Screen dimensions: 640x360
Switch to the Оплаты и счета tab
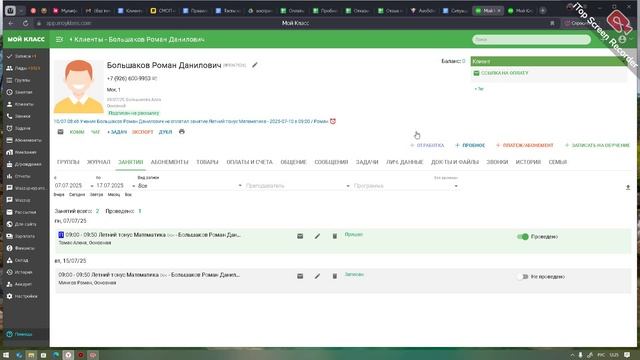tap(249, 162)
